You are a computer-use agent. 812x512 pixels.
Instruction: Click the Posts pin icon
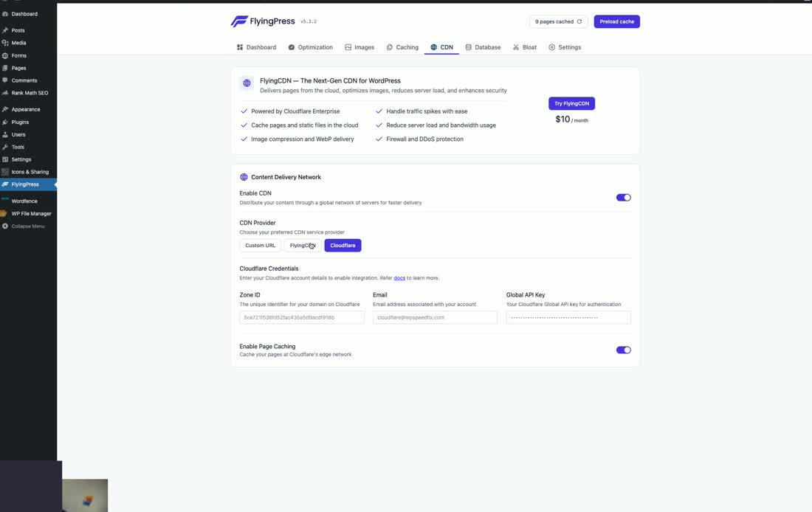(5, 30)
